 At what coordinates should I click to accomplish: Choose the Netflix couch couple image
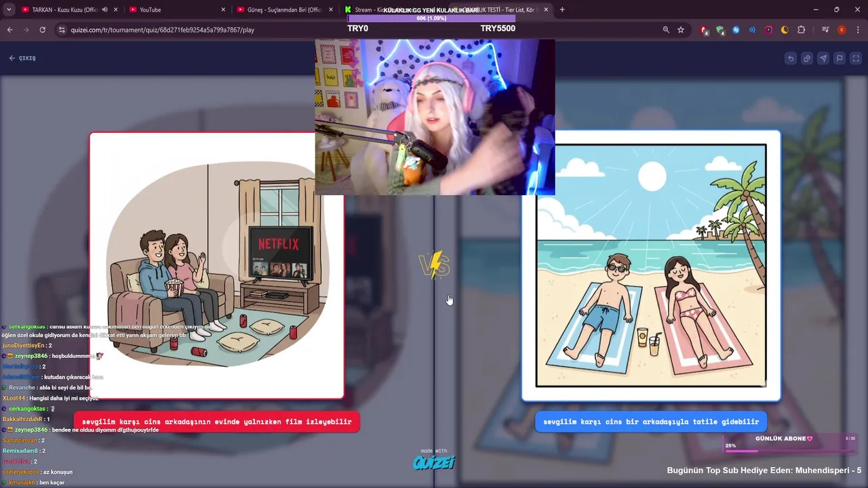coord(216,266)
